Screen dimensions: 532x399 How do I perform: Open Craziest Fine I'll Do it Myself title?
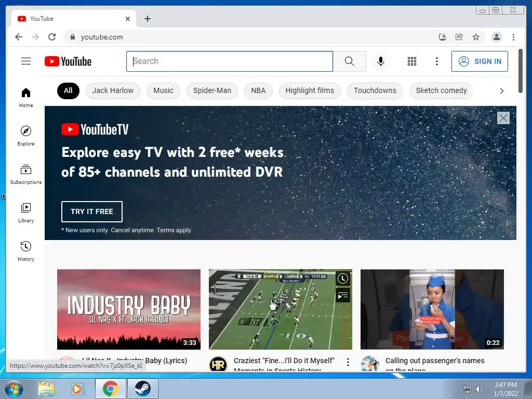[284, 365]
